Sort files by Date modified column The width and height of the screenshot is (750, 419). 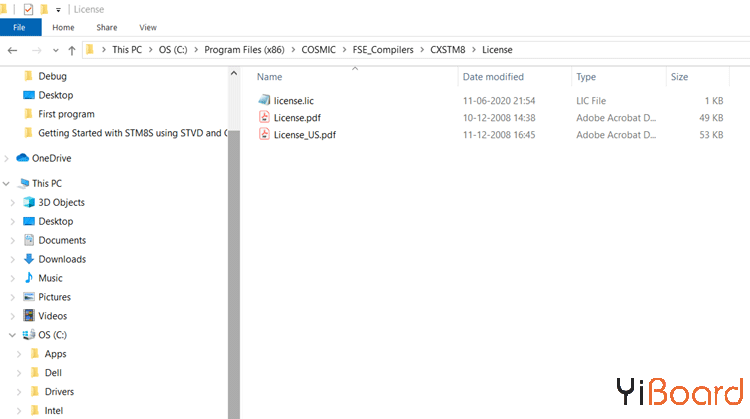[x=493, y=77]
